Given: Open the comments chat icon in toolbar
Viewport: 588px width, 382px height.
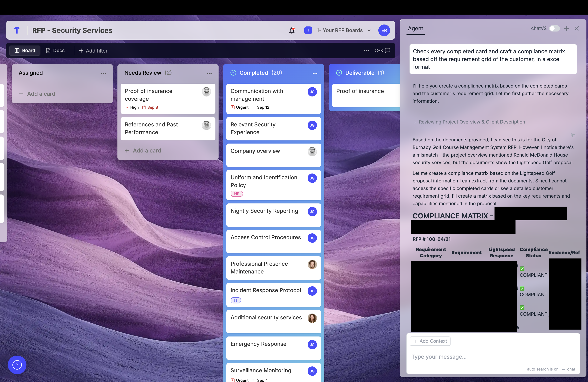Looking at the screenshot, I should click(x=388, y=50).
